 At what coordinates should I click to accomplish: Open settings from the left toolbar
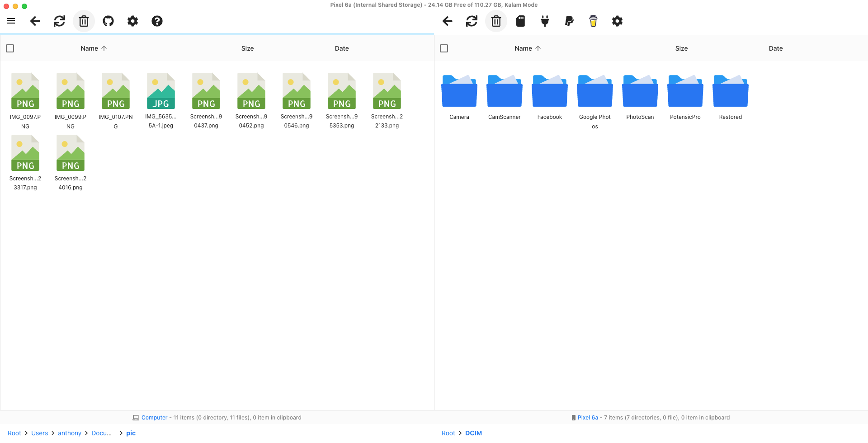[x=132, y=21]
